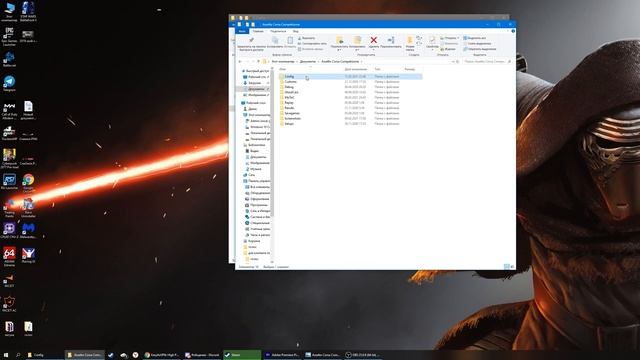The height and width of the screenshot is (360, 640).
Task: Click the Cyberpunk 2077 desktop icon
Action: [x=9, y=158]
